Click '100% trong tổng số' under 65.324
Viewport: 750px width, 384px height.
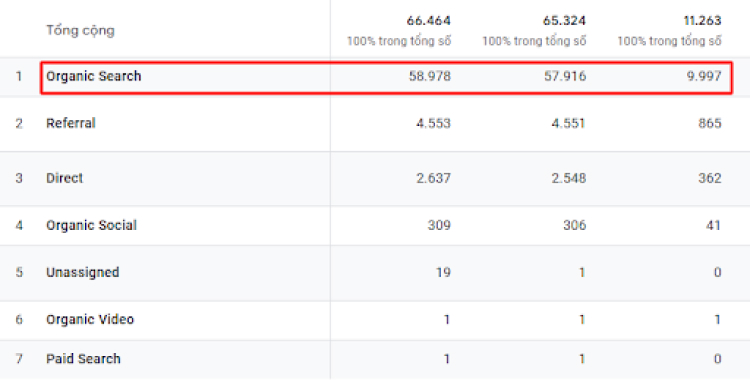tap(534, 42)
